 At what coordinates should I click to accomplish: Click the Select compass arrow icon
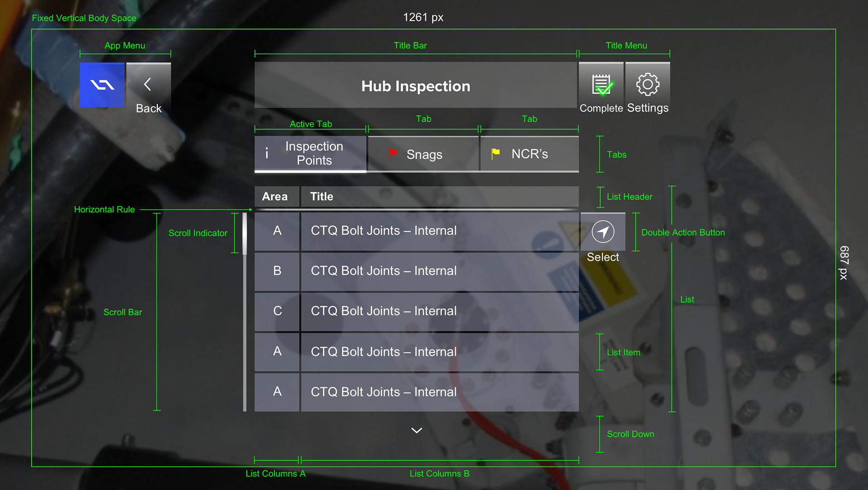pos(603,232)
